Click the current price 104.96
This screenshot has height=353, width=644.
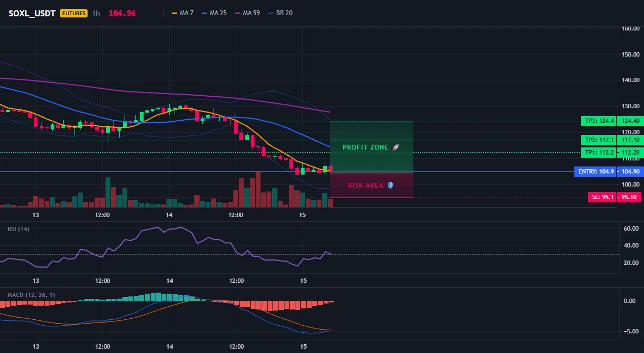[122, 13]
